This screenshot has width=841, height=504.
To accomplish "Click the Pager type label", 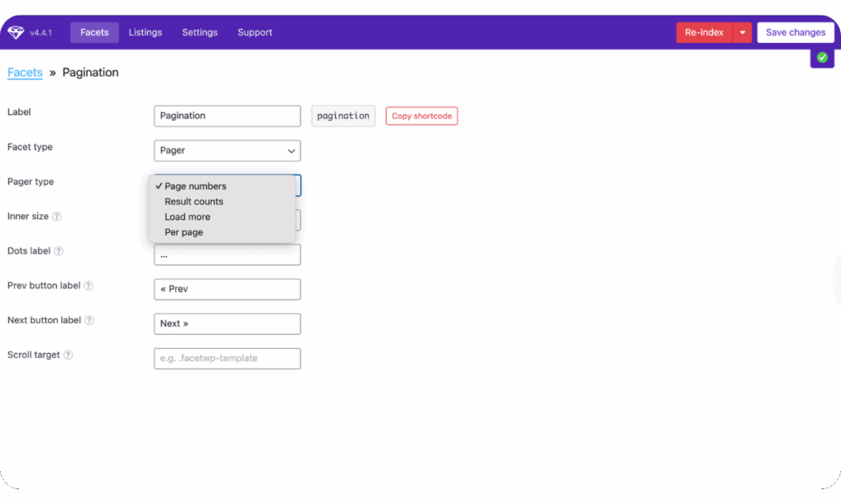I will 30,181.
